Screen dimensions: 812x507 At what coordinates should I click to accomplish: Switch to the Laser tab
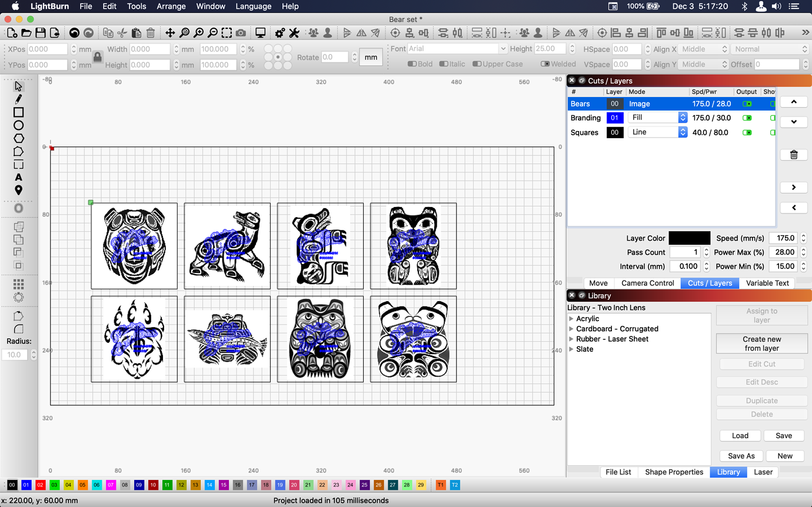pyautogui.click(x=763, y=472)
